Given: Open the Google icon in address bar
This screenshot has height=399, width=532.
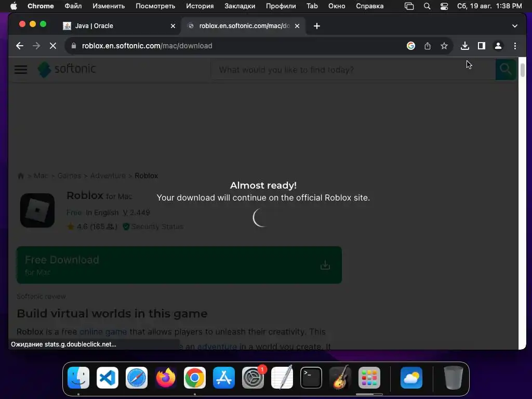Looking at the screenshot, I should [411, 46].
